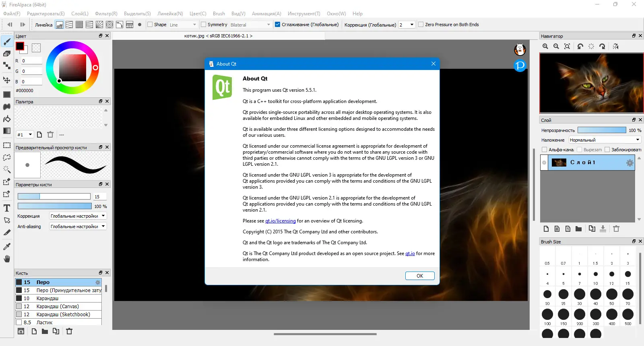
Task: Create a layer folder in Слой panel
Action: pos(578,229)
